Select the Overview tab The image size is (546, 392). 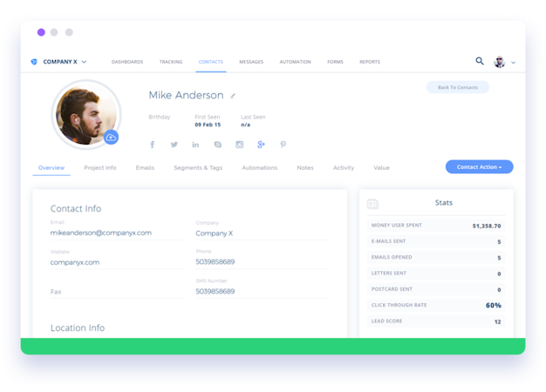point(51,167)
